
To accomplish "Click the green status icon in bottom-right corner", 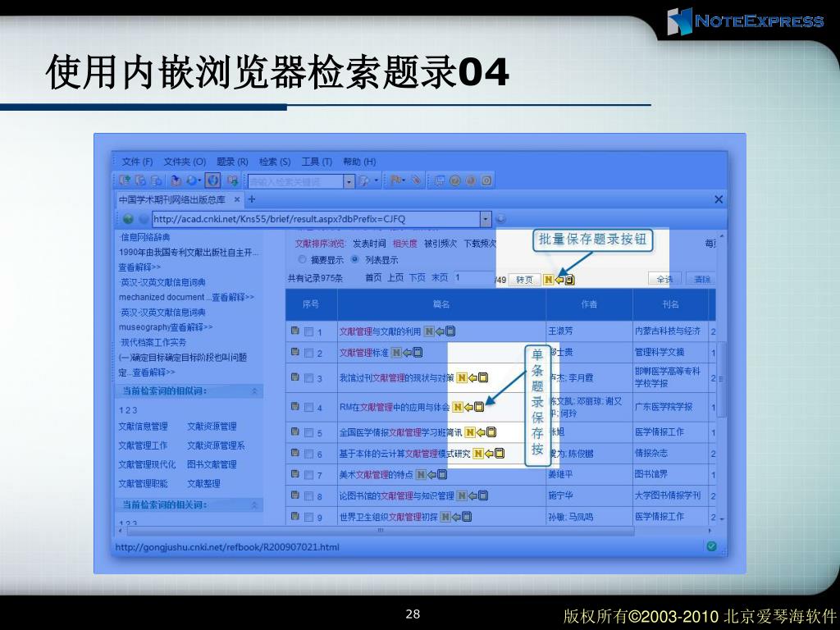I will pos(711,546).
